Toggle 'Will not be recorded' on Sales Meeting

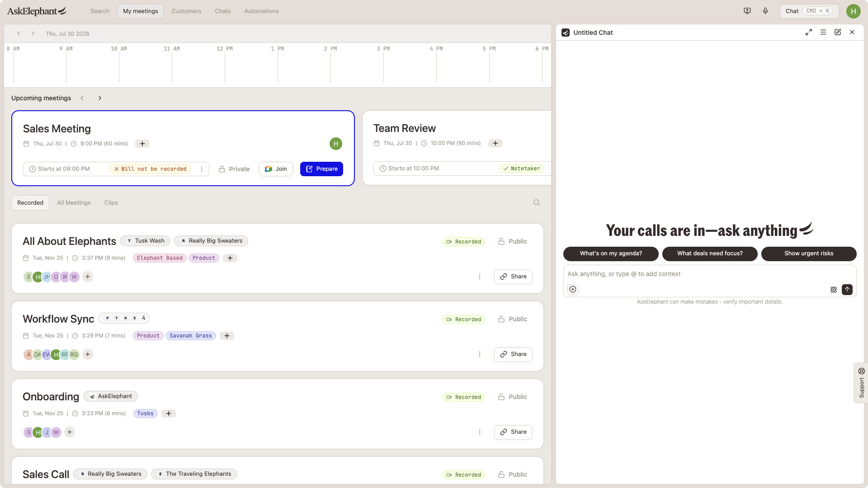pos(150,169)
